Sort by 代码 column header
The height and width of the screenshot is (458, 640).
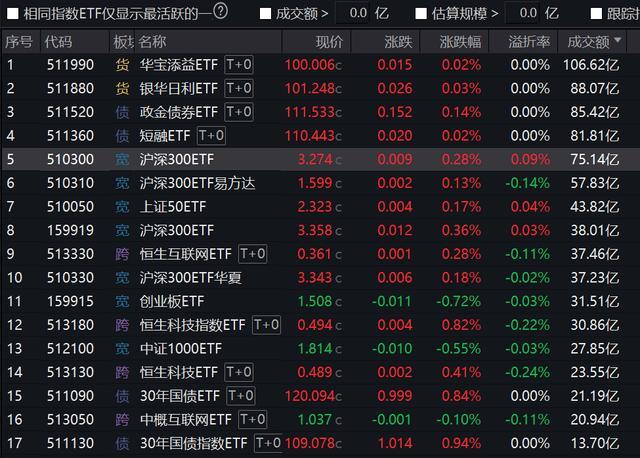(58, 42)
